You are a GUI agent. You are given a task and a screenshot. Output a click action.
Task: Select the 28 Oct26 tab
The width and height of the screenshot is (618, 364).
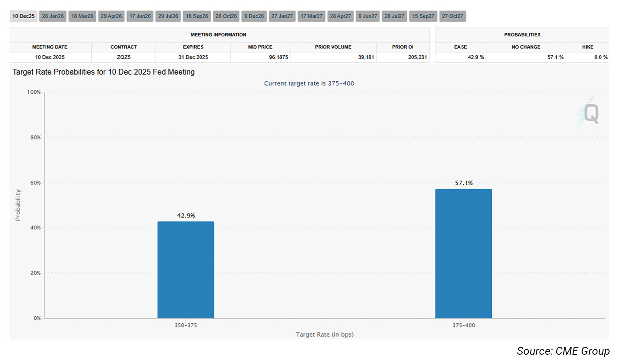click(226, 16)
